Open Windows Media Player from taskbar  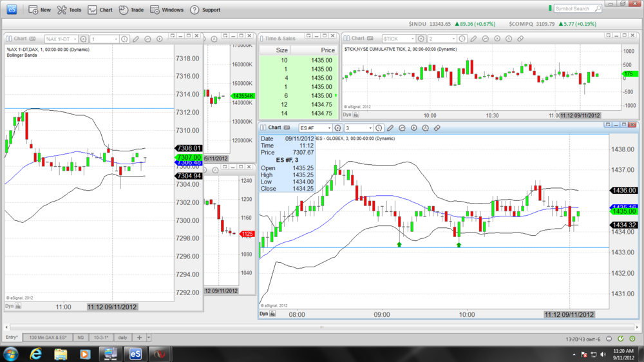[85, 354]
